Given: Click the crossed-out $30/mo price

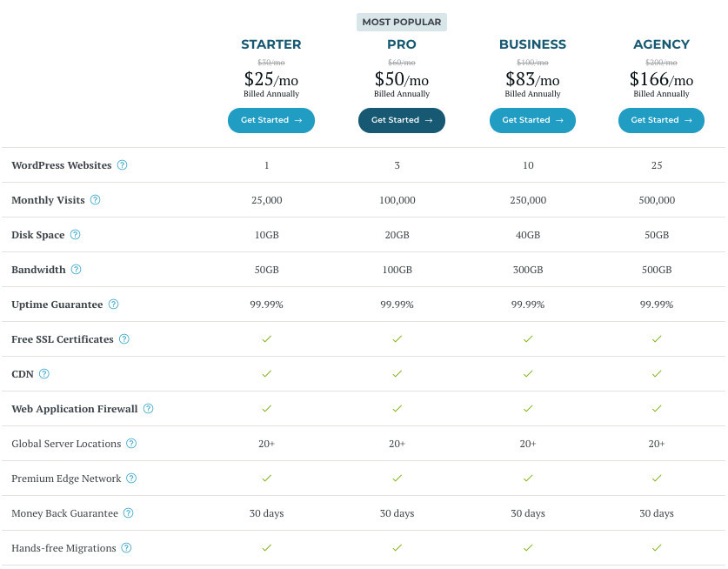Looking at the screenshot, I should coord(271,63).
